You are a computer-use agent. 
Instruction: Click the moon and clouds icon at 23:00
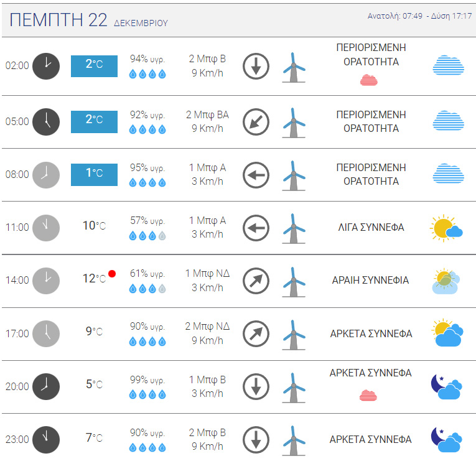pyautogui.click(x=447, y=440)
